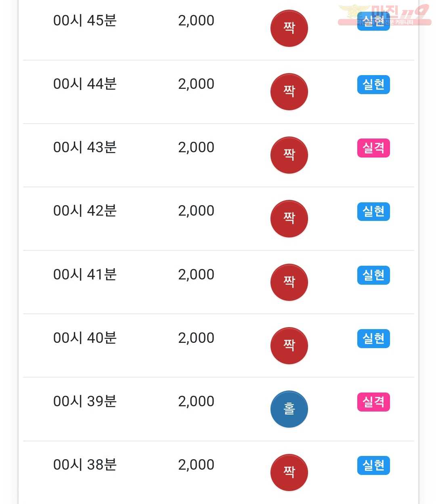Select the red 짝 circle at 00시 41분
436x504 pixels.
click(x=289, y=282)
